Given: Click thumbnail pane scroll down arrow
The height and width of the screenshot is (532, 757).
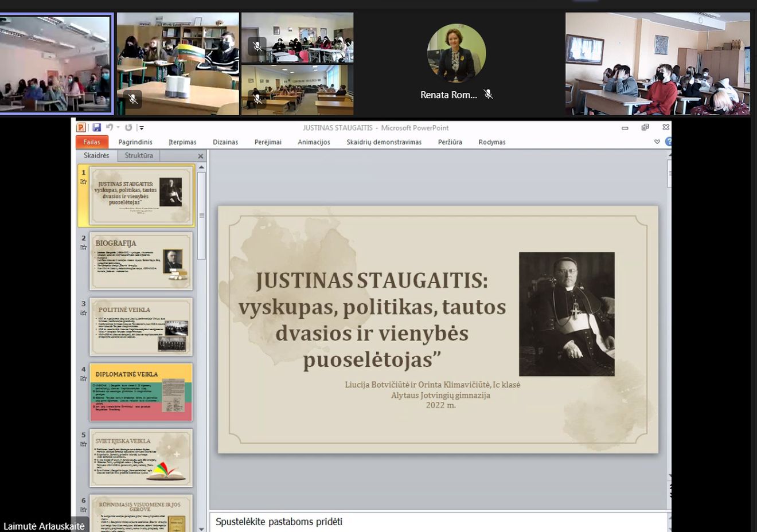Looking at the screenshot, I should 201,529.
